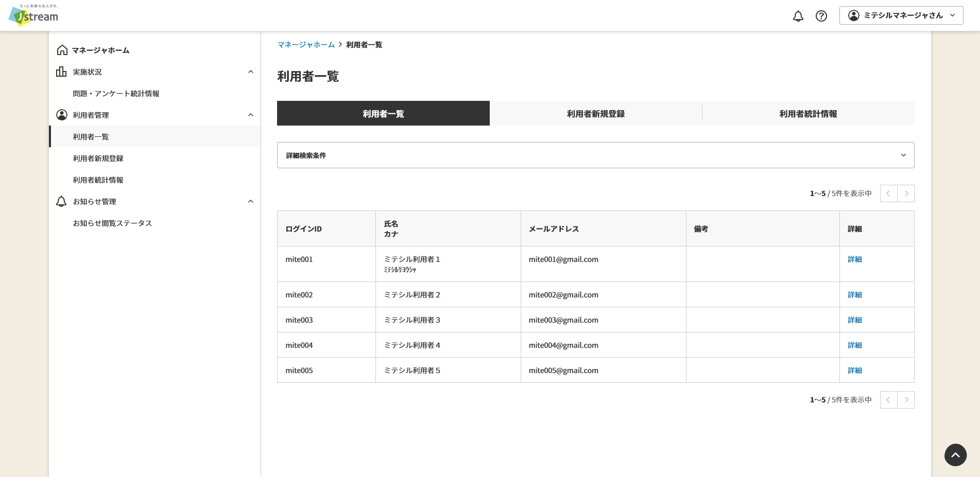Screen dimensions: 980x477
Task: Click the user avatar icon in header
Action: click(x=854, y=15)
